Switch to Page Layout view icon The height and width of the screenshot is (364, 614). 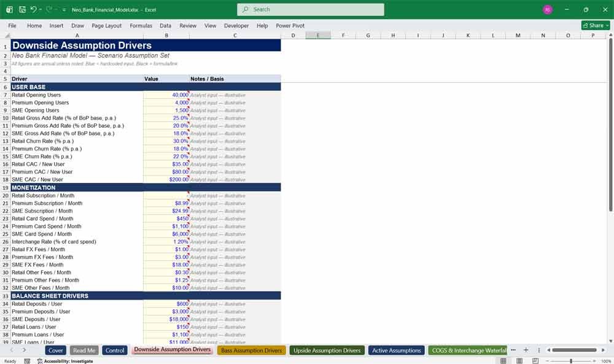(x=519, y=360)
